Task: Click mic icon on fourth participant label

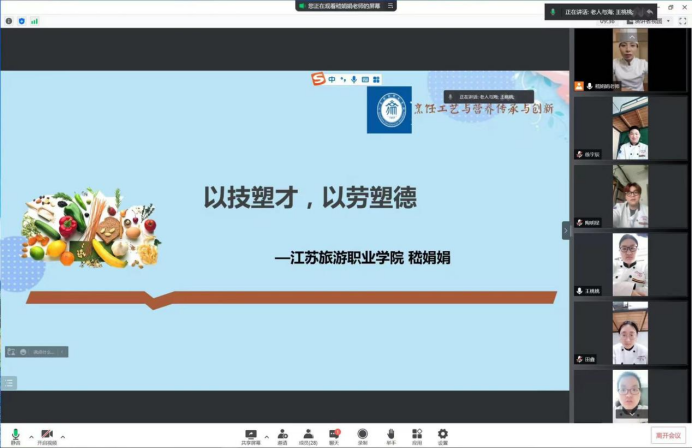Action: tap(579, 291)
